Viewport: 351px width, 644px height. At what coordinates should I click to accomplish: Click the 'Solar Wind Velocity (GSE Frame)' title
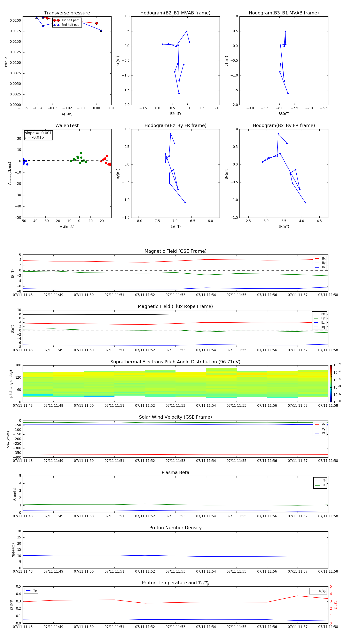pyautogui.click(x=175, y=417)
